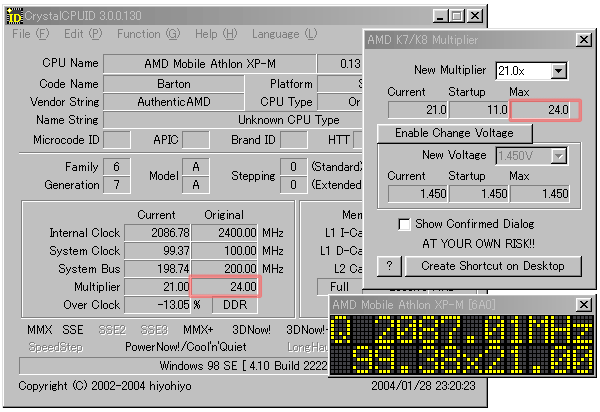Screen dimensions: 600x412
Task: Click Enable Change Voltage button
Action: [455, 133]
